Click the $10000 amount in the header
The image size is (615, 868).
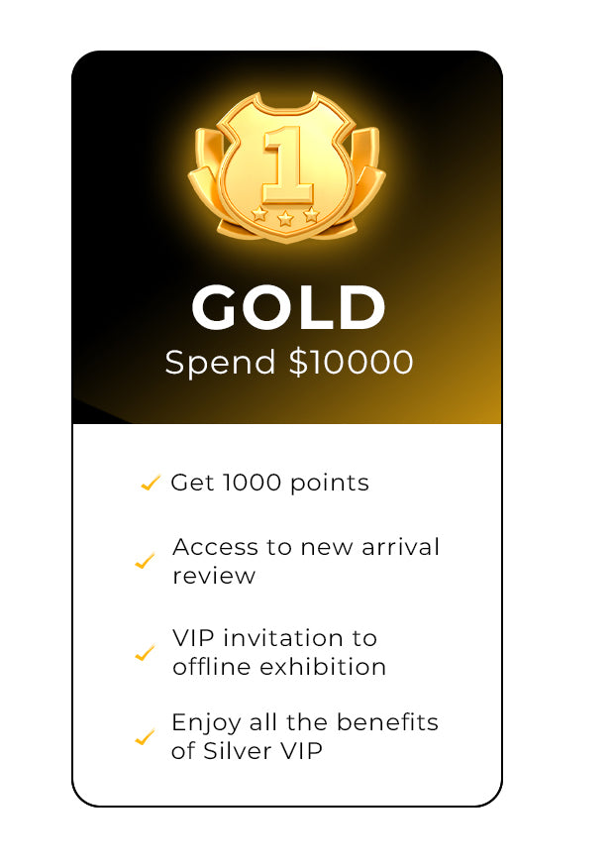351,363
